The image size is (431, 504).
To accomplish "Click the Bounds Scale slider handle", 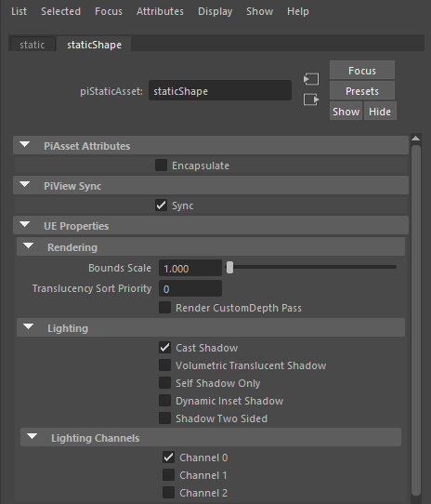I will click(x=229, y=268).
